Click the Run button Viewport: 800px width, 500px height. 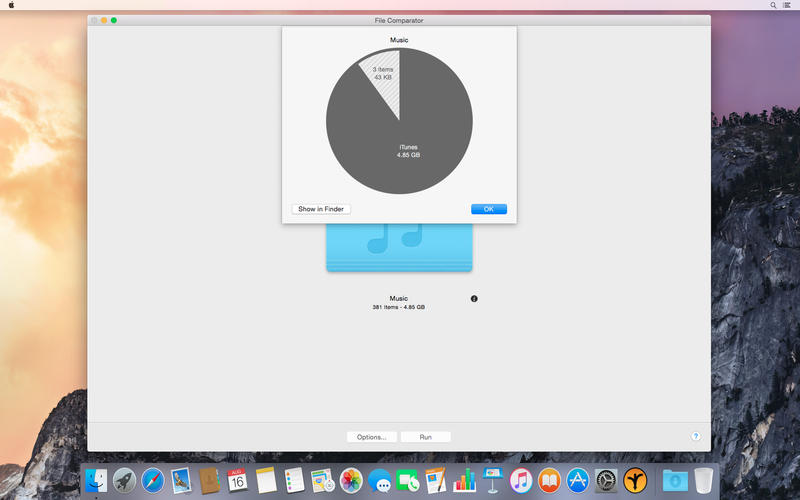pos(426,437)
